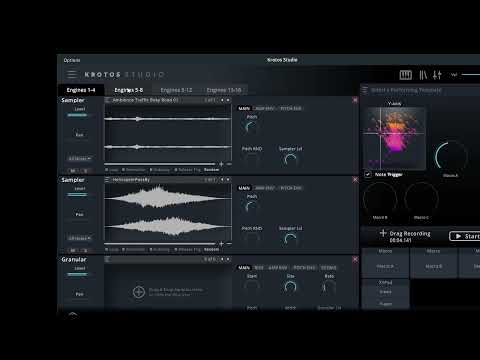Click the Macro A knob
The width and height of the screenshot is (480, 360).
pyautogui.click(x=451, y=157)
